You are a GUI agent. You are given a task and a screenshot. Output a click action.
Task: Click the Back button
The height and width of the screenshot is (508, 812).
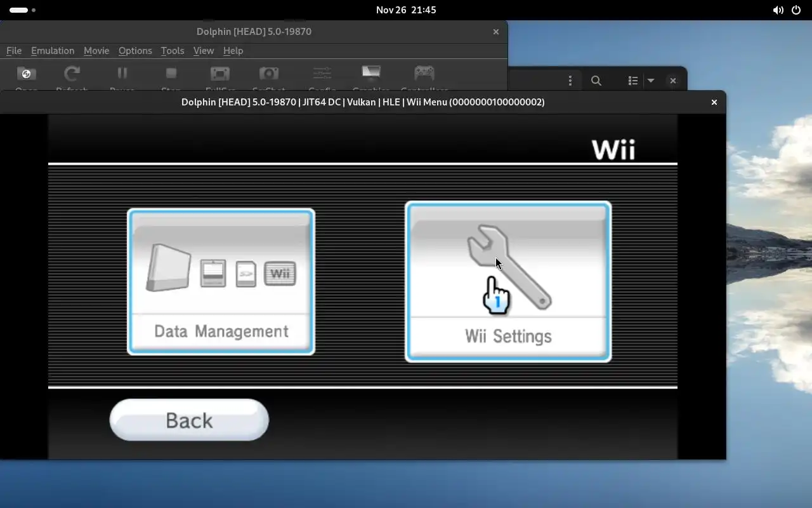pyautogui.click(x=189, y=420)
